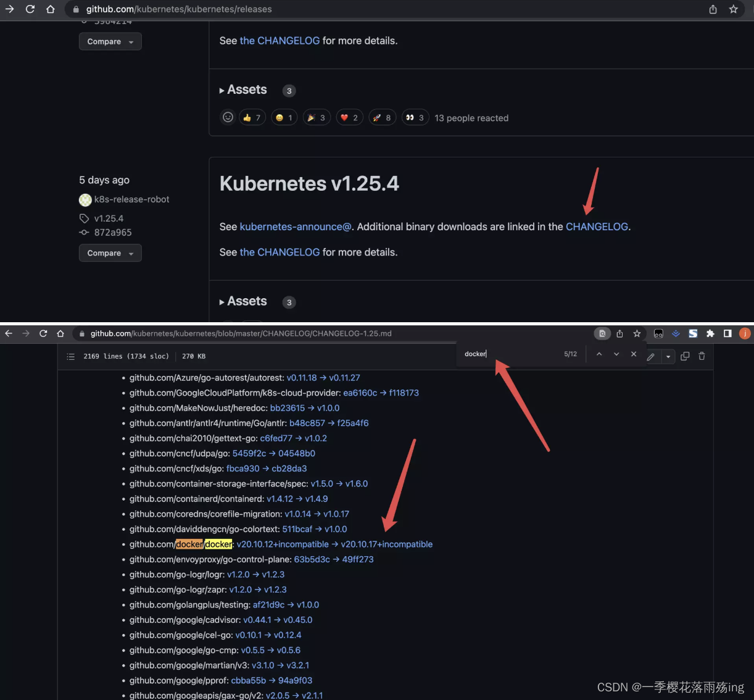Open commit 872a965
This screenshot has height=700, width=754.
point(113,233)
